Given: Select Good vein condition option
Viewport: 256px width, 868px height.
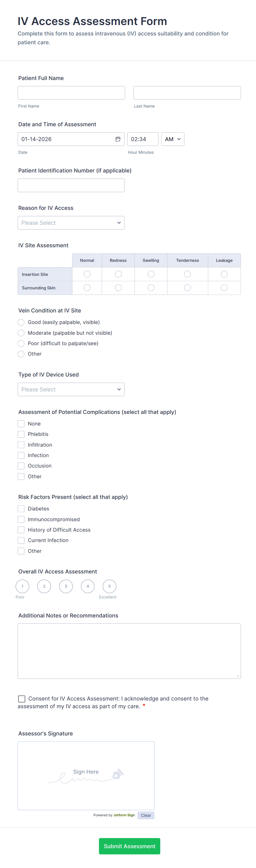Looking at the screenshot, I should pyautogui.click(x=21, y=322).
